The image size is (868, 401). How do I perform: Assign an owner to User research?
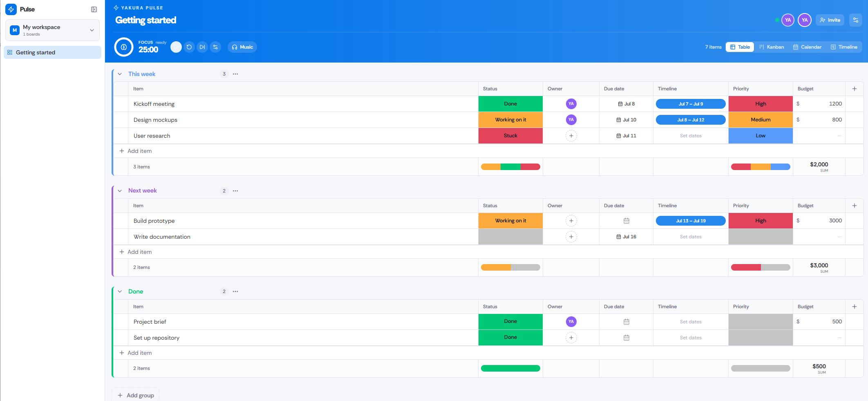point(571,136)
